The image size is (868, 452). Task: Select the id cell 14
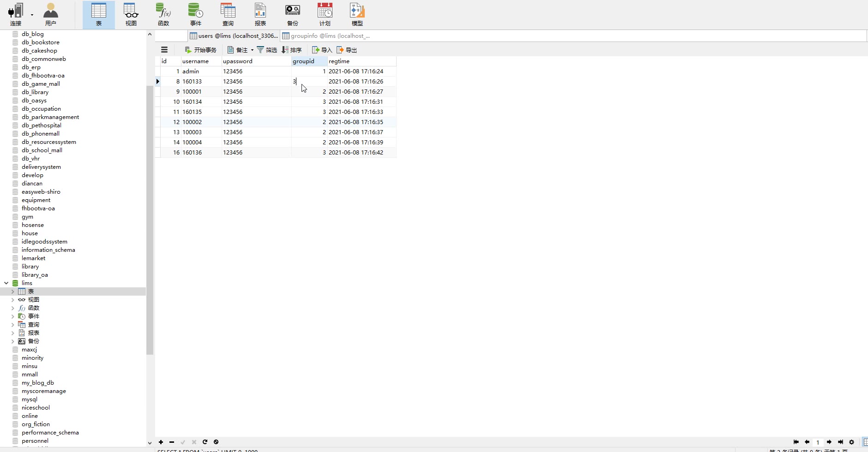coord(171,143)
